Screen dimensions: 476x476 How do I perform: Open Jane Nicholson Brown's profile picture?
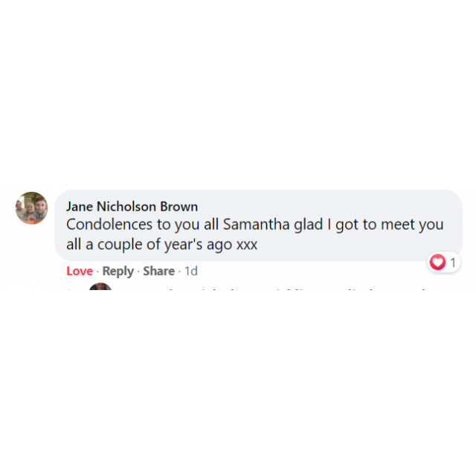[31, 208]
